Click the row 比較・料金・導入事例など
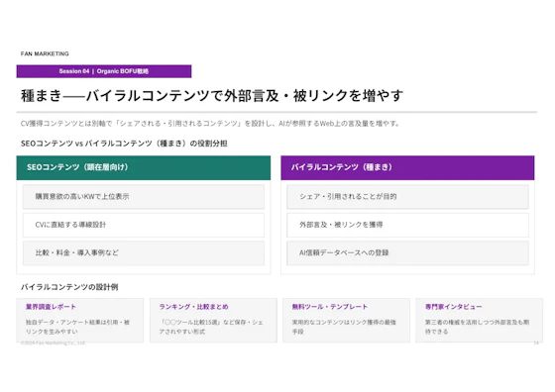 144,253
